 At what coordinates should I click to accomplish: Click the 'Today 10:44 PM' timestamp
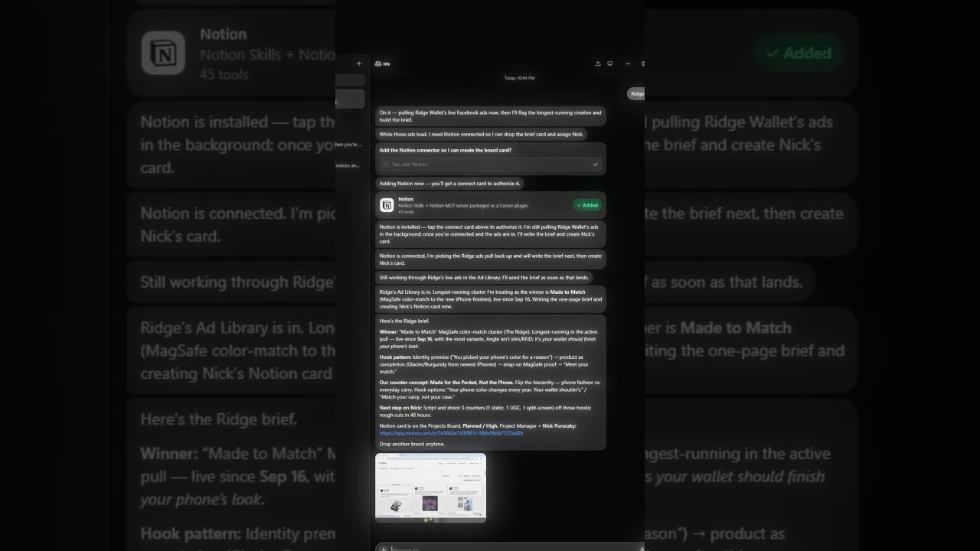tap(519, 78)
